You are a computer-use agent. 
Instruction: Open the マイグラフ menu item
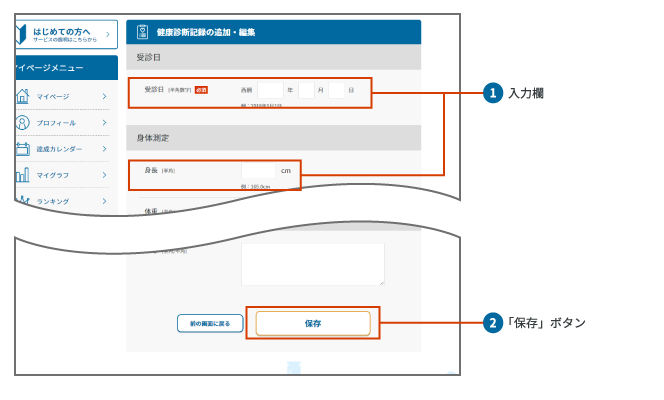[x=53, y=175]
